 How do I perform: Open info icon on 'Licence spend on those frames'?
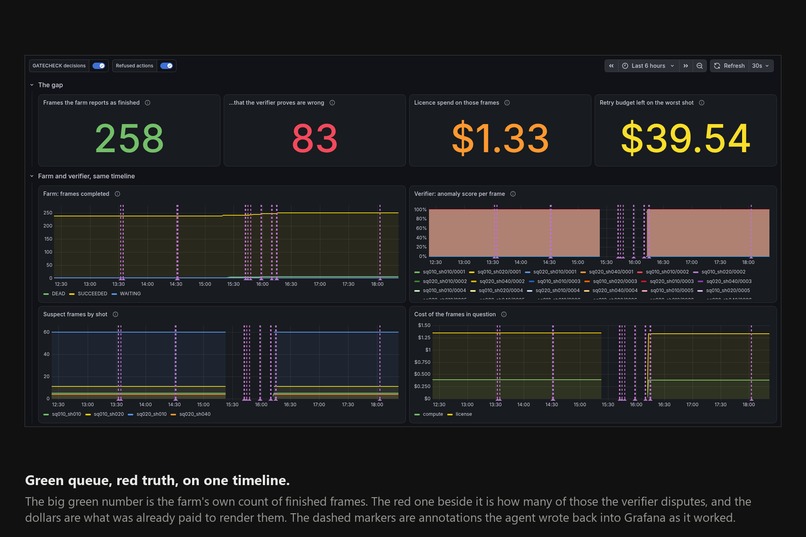(507, 103)
